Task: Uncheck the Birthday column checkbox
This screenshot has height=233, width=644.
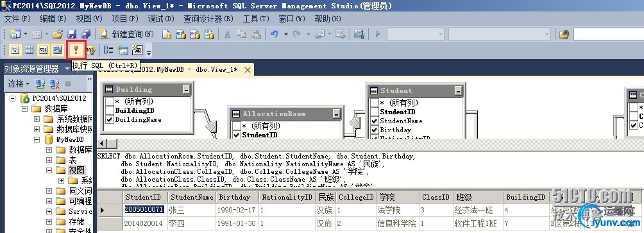Action: [374, 130]
